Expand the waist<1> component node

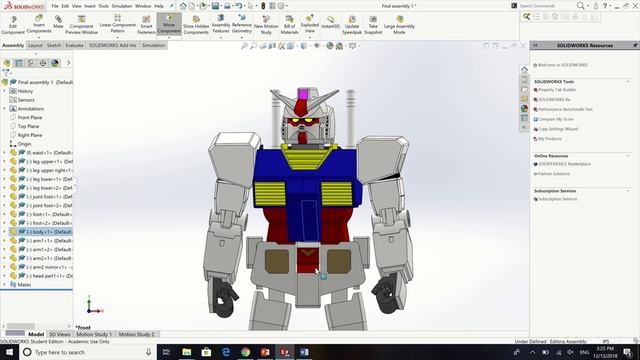(x=4, y=153)
